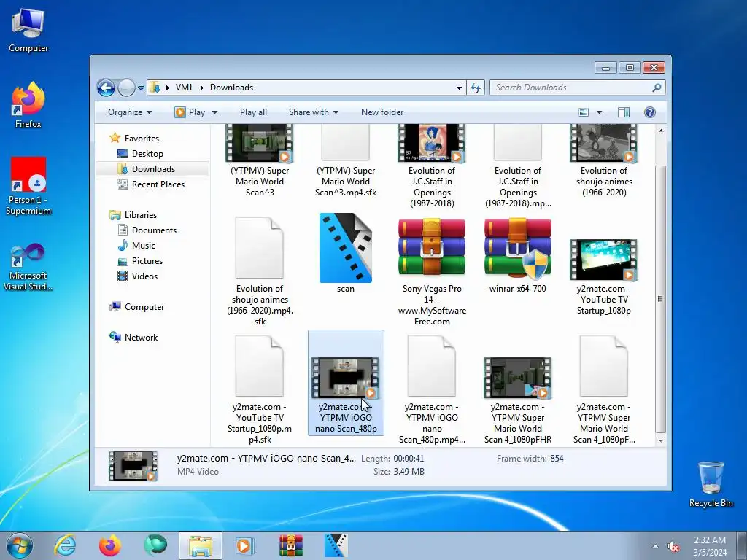Click the Search Downloads input field
Screen dimensions: 747x560
point(570,87)
